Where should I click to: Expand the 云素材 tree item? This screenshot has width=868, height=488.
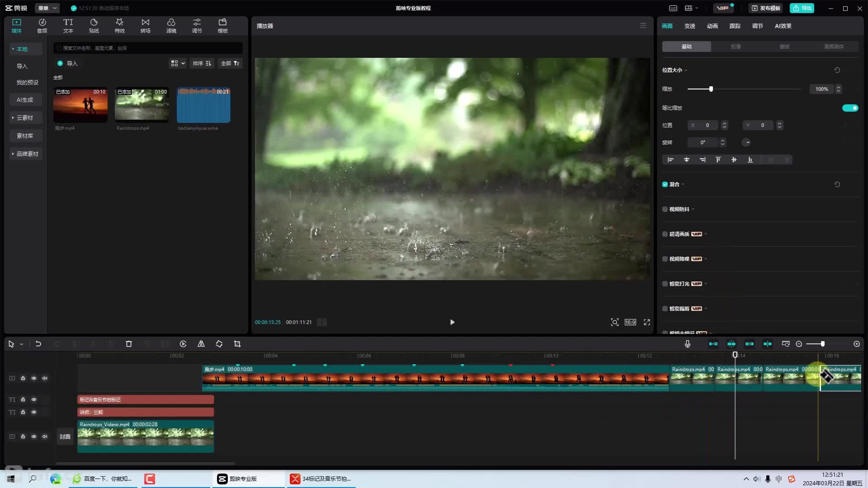tap(25, 117)
